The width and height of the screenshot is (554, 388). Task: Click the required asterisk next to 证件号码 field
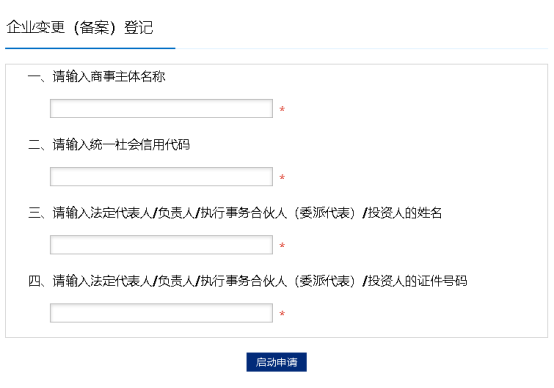pyautogui.click(x=282, y=313)
